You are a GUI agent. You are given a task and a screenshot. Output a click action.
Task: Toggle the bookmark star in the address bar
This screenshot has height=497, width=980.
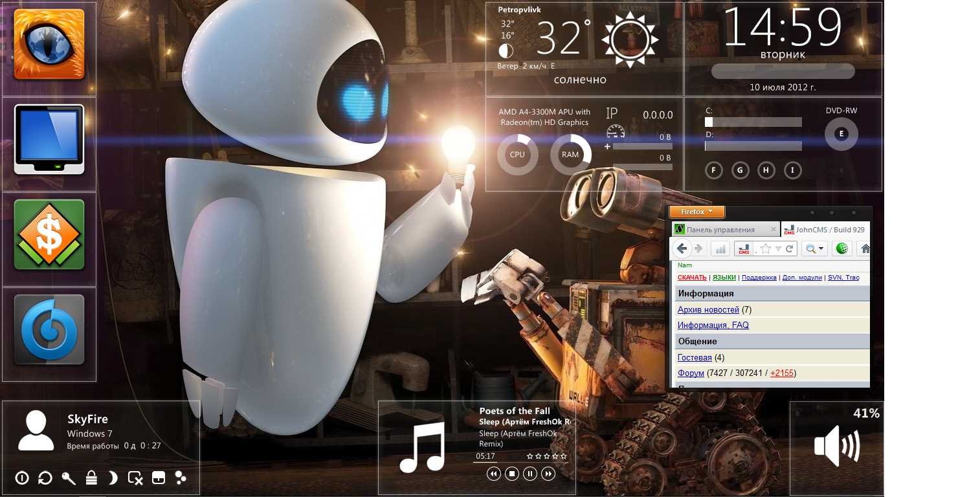point(766,248)
